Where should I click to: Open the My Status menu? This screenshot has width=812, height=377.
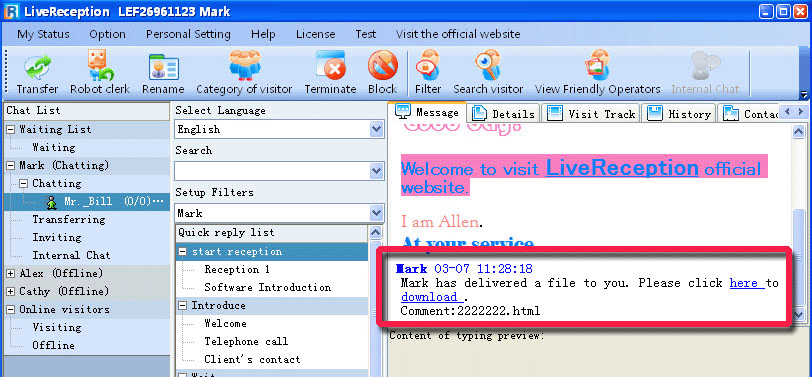(x=43, y=34)
